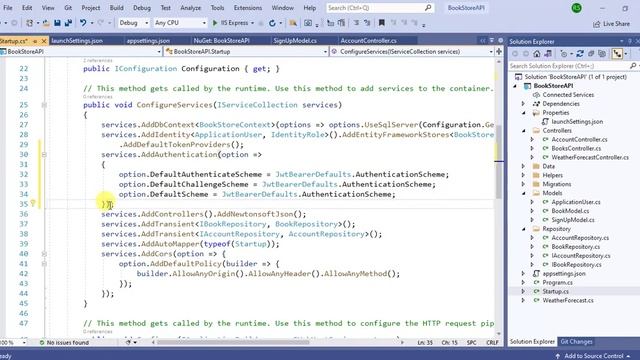Start debugging with IIS Express
The image size is (640, 360).
(x=232, y=23)
